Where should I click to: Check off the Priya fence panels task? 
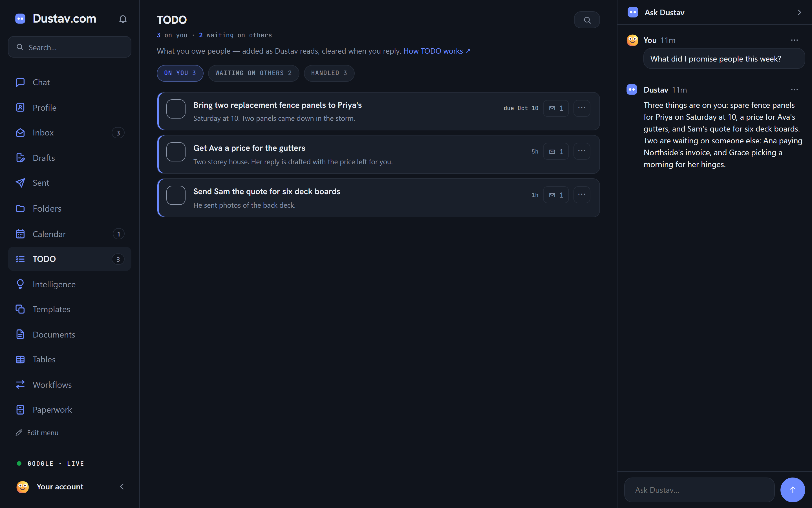[x=176, y=109]
